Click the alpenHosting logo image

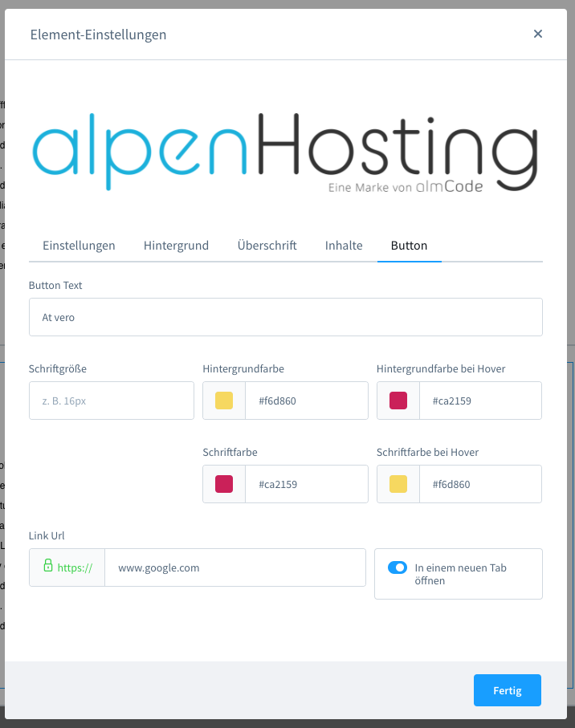pyautogui.click(x=285, y=153)
